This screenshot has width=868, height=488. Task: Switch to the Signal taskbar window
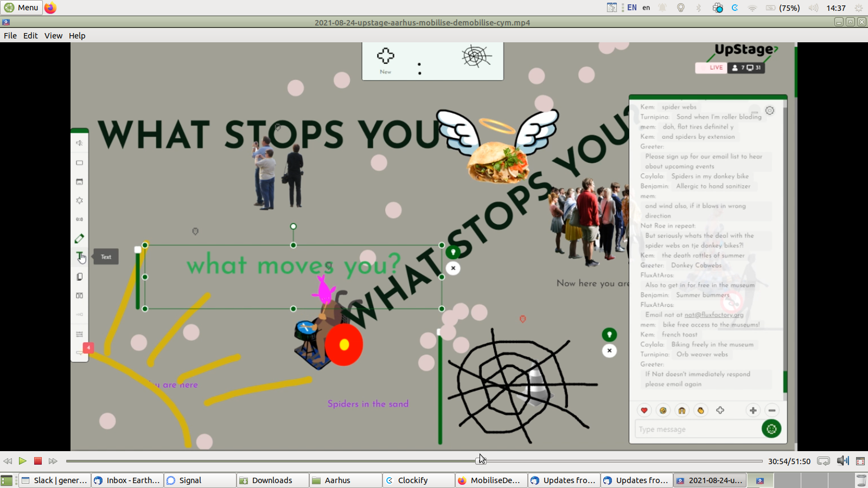(200, 480)
